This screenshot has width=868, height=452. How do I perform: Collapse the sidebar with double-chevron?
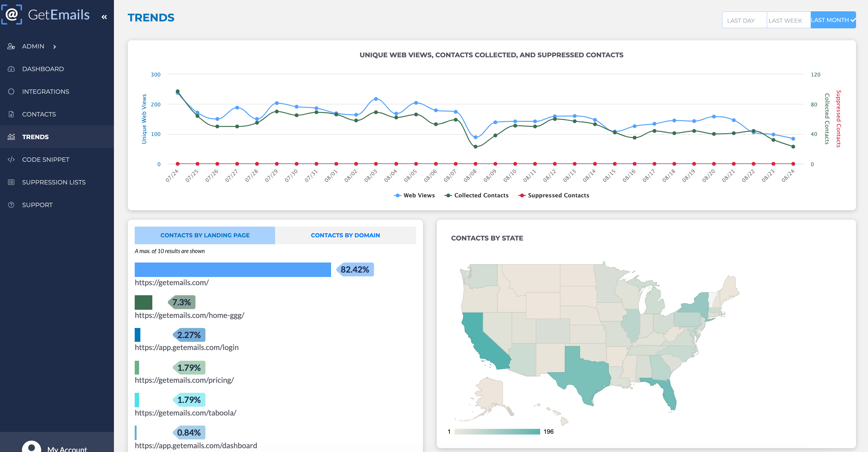[x=104, y=17]
